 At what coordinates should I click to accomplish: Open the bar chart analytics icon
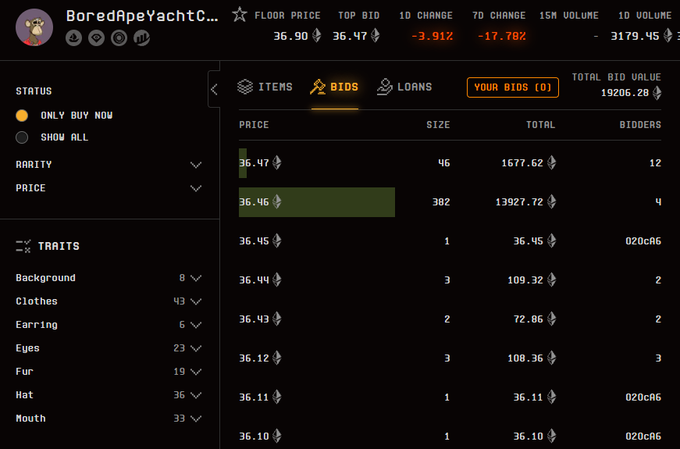tap(141, 38)
